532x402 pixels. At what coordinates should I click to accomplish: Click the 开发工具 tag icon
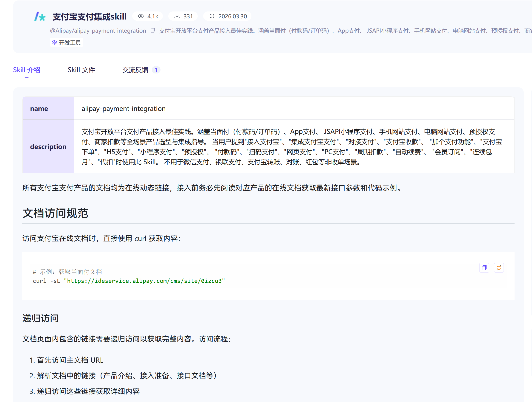click(x=54, y=42)
